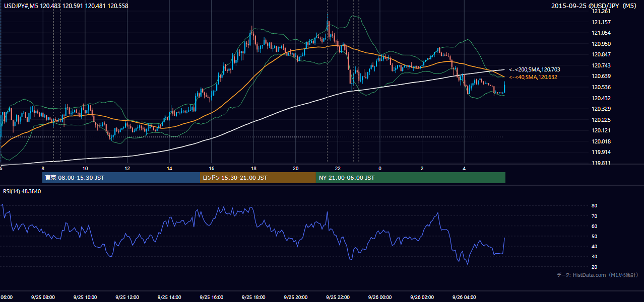Click RSI scale value 20
The image size is (644, 302).
coord(595,267)
